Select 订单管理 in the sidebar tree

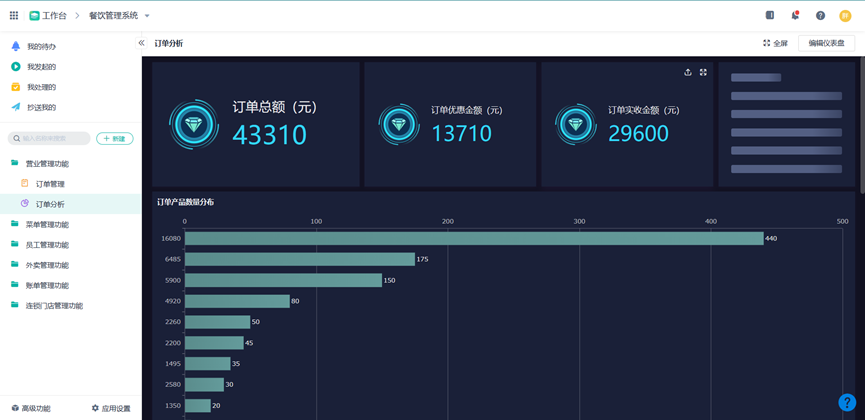coord(50,184)
